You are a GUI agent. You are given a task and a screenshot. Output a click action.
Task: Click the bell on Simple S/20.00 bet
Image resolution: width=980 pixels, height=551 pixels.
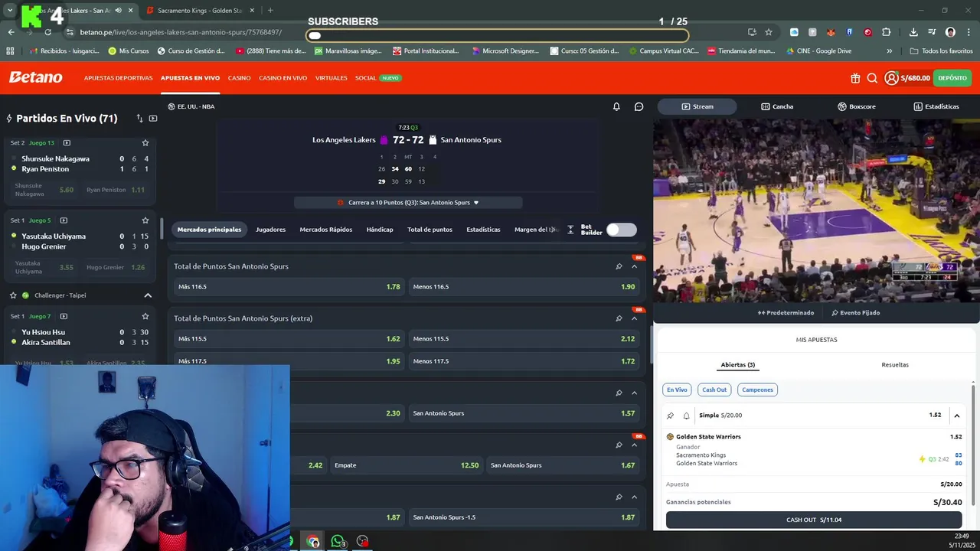tap(686, 416)
